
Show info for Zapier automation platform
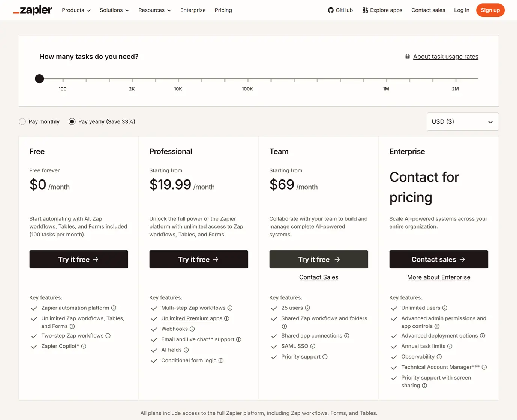pyautogui.click(x=114, y=308)
